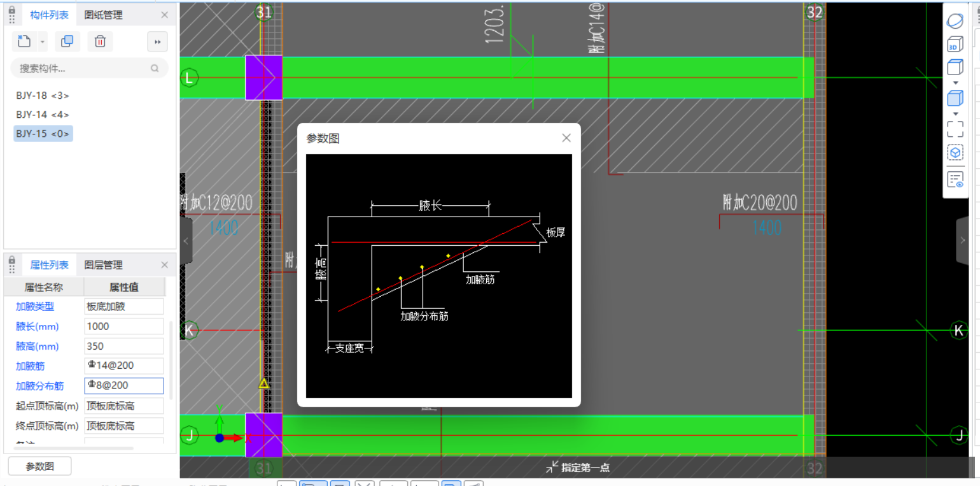
Task: Click the new component icon
Action: pyautogui.click(x=24, y=41)
